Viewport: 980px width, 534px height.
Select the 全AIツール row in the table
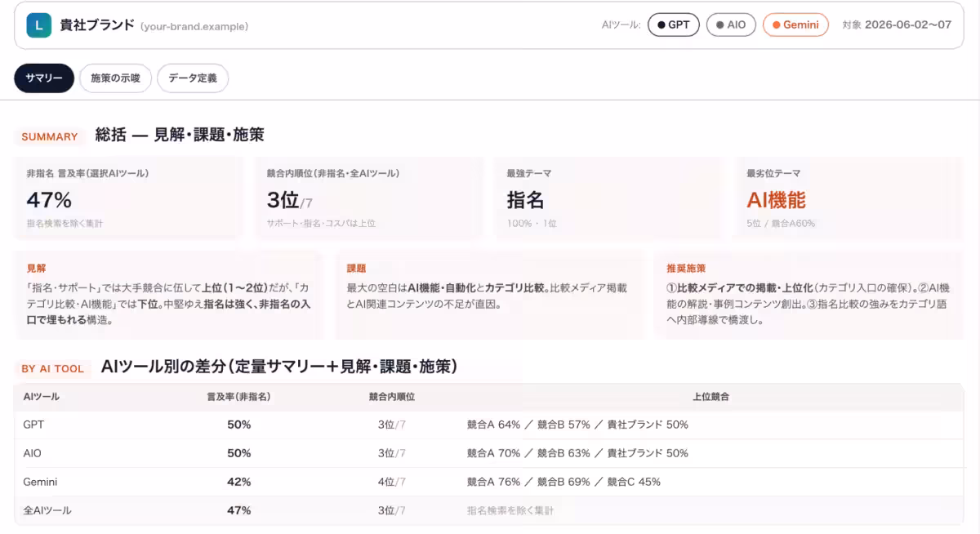[488, 510]
